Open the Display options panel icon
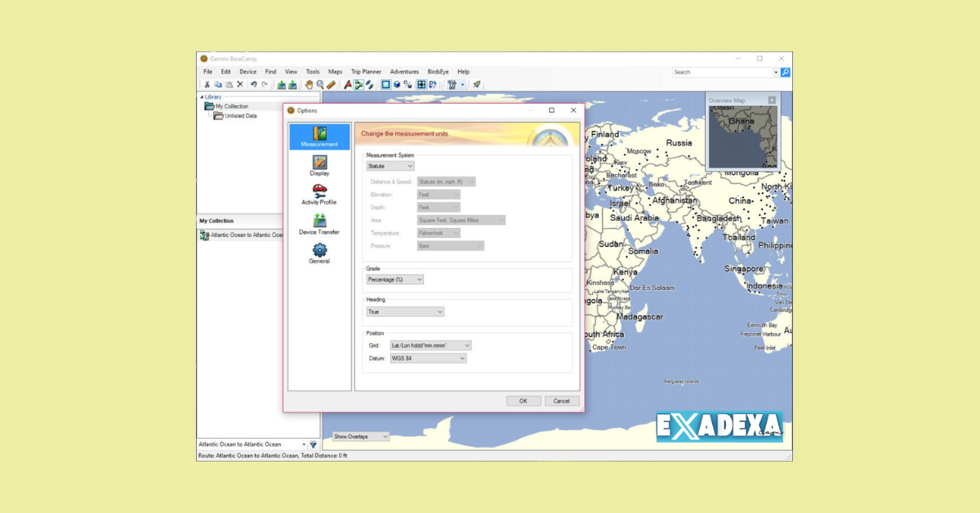Viewport: 980px width, 513px height. pyautogui.click(x=319, y=163)
